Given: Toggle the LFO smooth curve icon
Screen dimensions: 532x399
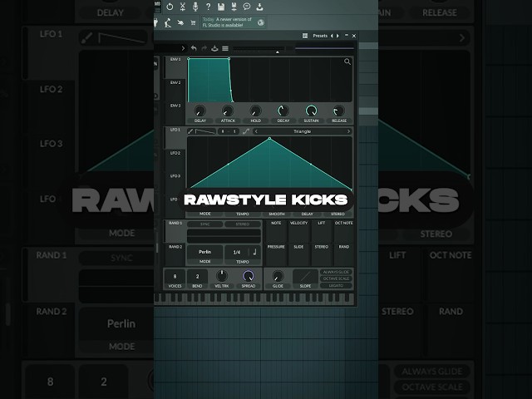Looking at the screenshot, I should (246, 131).
